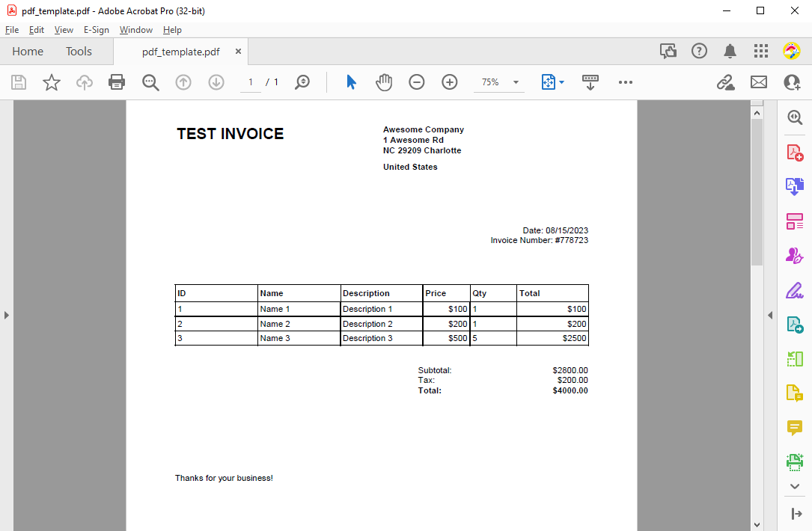
Task: Open the apps grid launcher
Action: point(760,51)
